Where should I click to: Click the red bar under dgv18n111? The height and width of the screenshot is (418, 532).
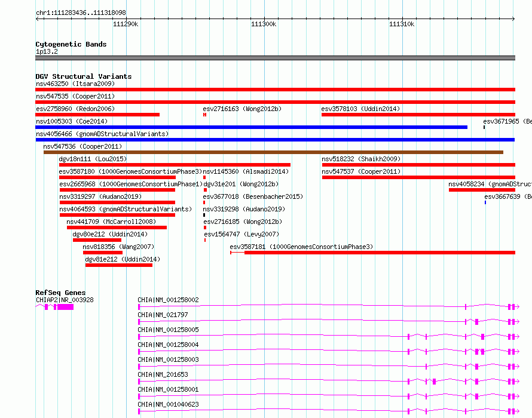[x=175, y=165]
